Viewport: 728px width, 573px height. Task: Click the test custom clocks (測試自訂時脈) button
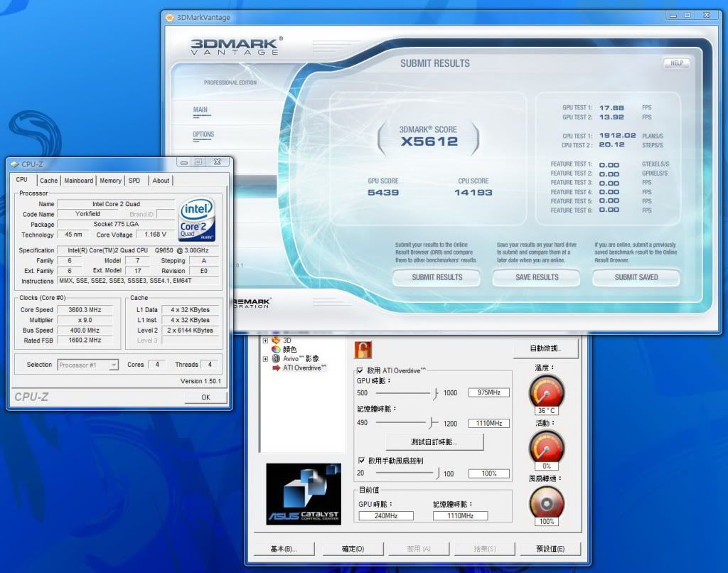[x=434, y=442]
